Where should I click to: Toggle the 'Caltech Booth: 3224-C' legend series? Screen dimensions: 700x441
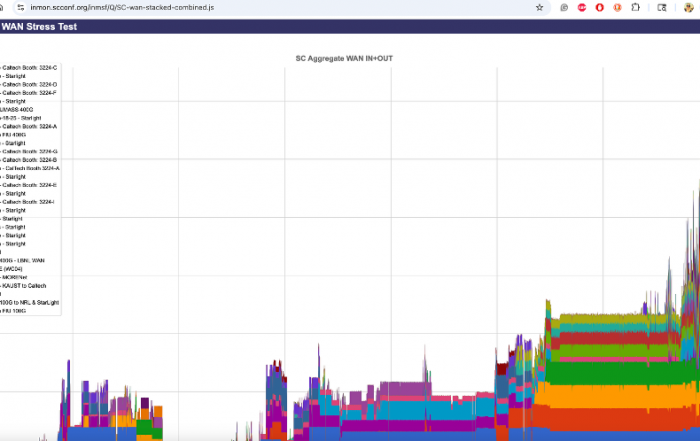point(30,67)
